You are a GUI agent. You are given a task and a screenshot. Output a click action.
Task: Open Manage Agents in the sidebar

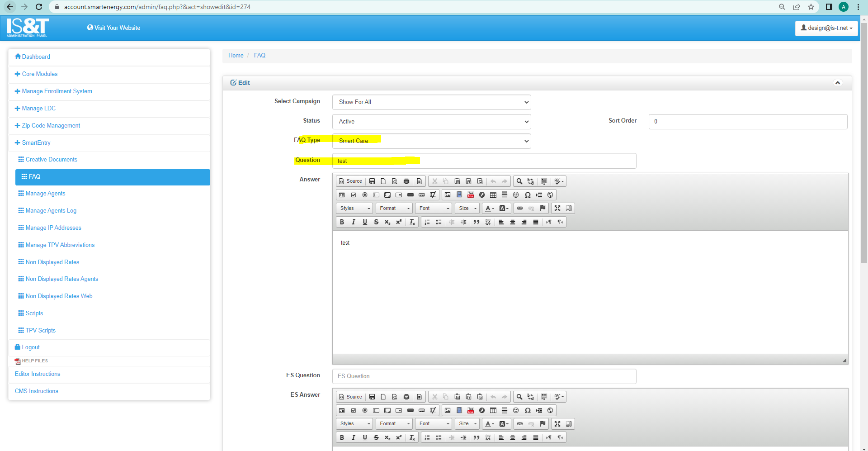pyautogui.click(x=45, y=194)
